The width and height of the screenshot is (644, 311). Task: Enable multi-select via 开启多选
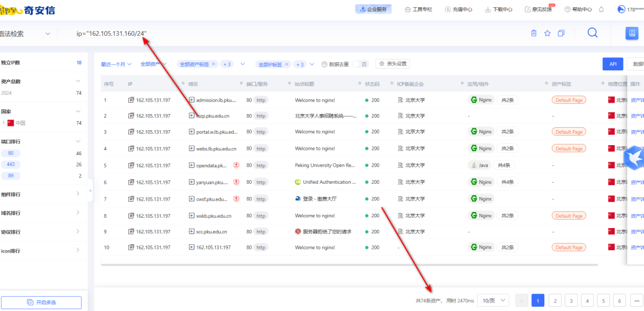[41, 303]
